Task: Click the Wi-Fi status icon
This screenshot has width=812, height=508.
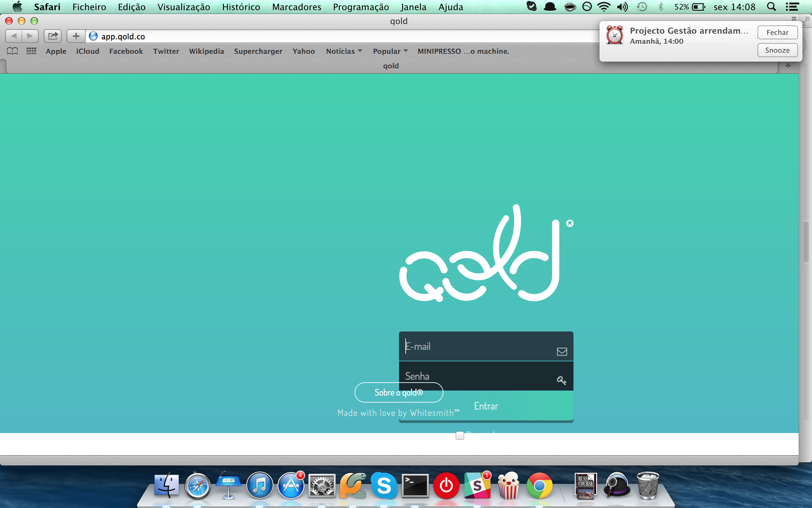Action: [x=604, y=7]
